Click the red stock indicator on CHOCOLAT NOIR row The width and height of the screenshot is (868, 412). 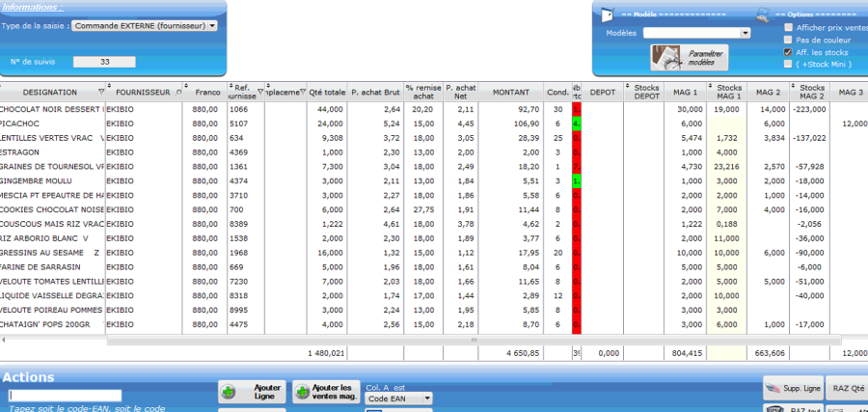coord(577,110)
